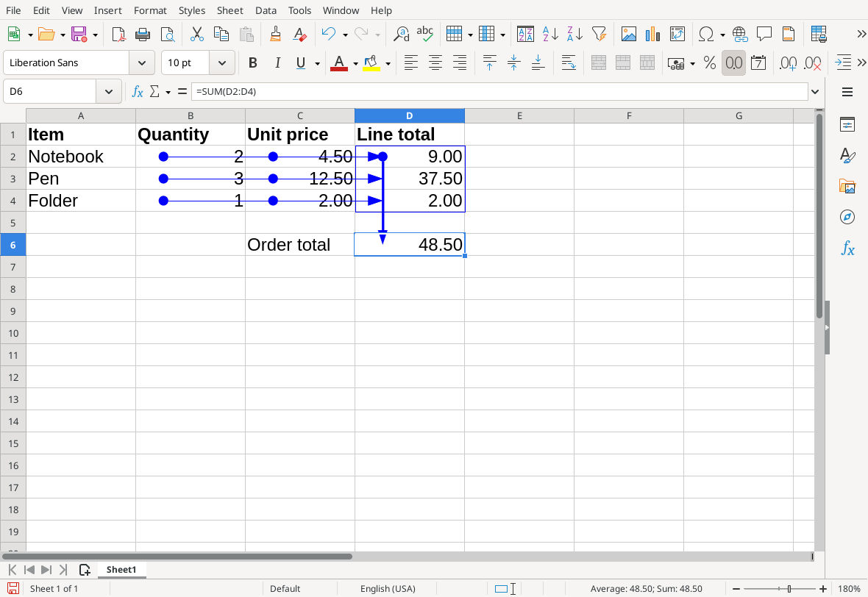This screenshot has height=597, width=868.
Task: Toggle Format as Percent
Action: pos(710,63)
